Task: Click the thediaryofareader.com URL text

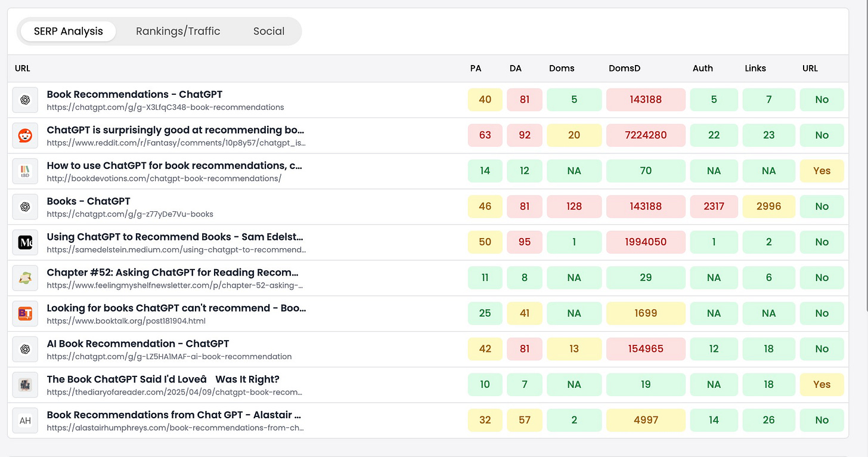Action: (x=174, y=393)
